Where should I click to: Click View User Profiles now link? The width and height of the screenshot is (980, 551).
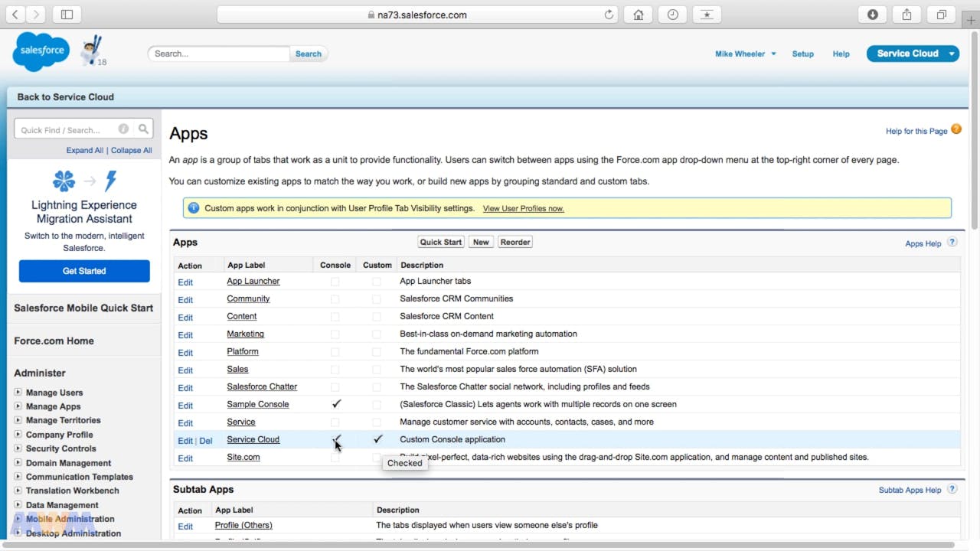pos(523,208)
